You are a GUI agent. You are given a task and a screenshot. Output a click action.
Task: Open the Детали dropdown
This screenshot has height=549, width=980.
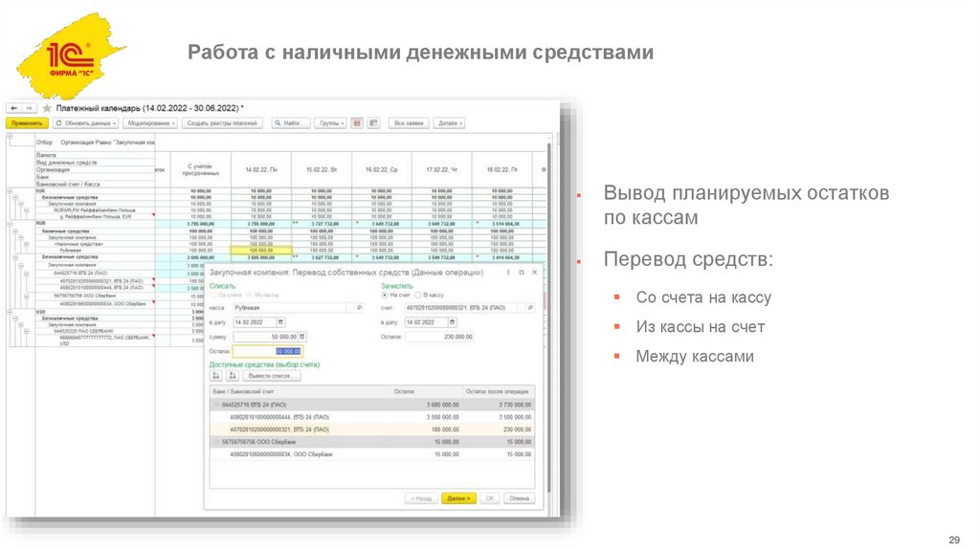450,123
